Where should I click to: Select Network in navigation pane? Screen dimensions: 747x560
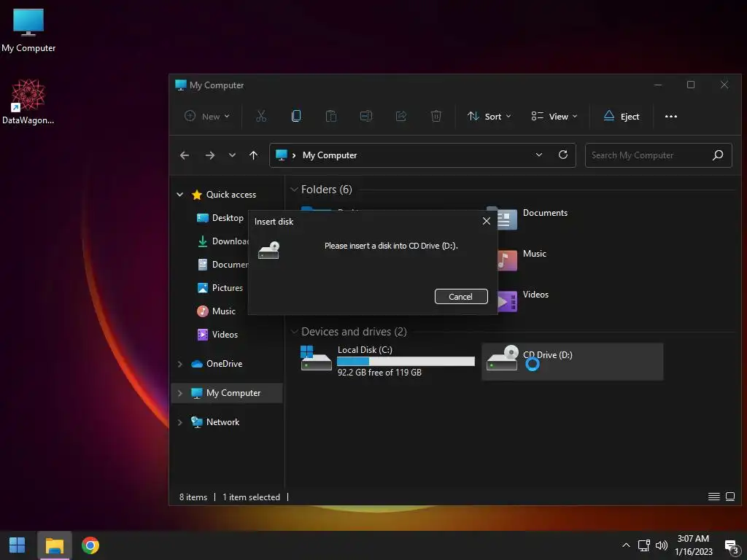point(215,422)
